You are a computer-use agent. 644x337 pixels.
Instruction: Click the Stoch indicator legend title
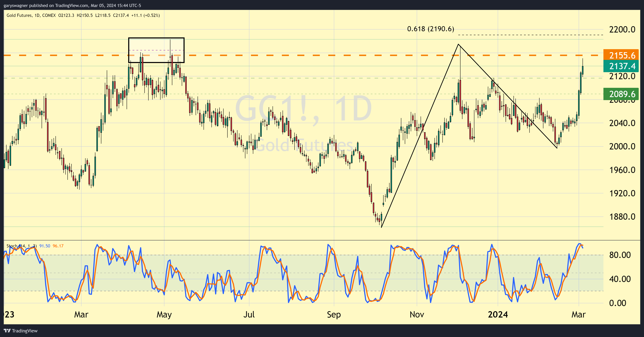(x=21, y=246)
